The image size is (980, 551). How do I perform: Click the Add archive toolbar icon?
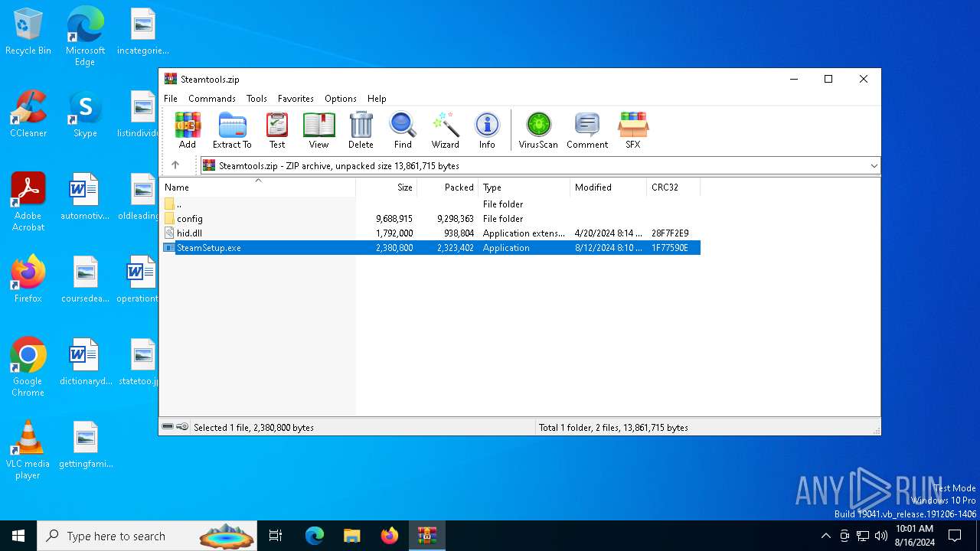[188, 130]
